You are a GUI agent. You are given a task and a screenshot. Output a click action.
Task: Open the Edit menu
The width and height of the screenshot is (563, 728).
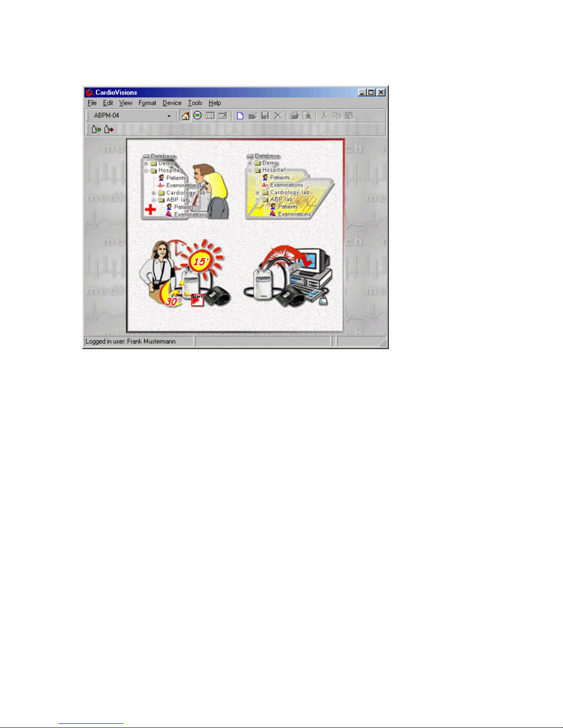(x=108, y=103)
